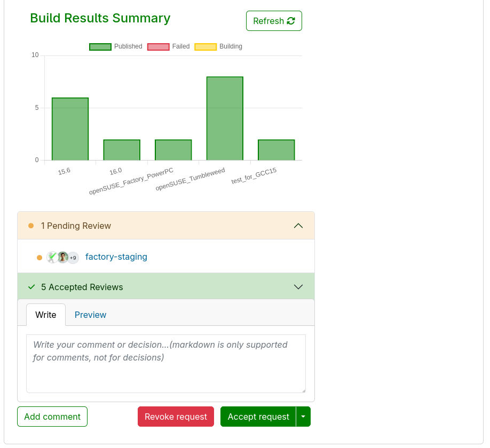Click the green checkmark beside Accepted Reviews

[x=31, y=287]
